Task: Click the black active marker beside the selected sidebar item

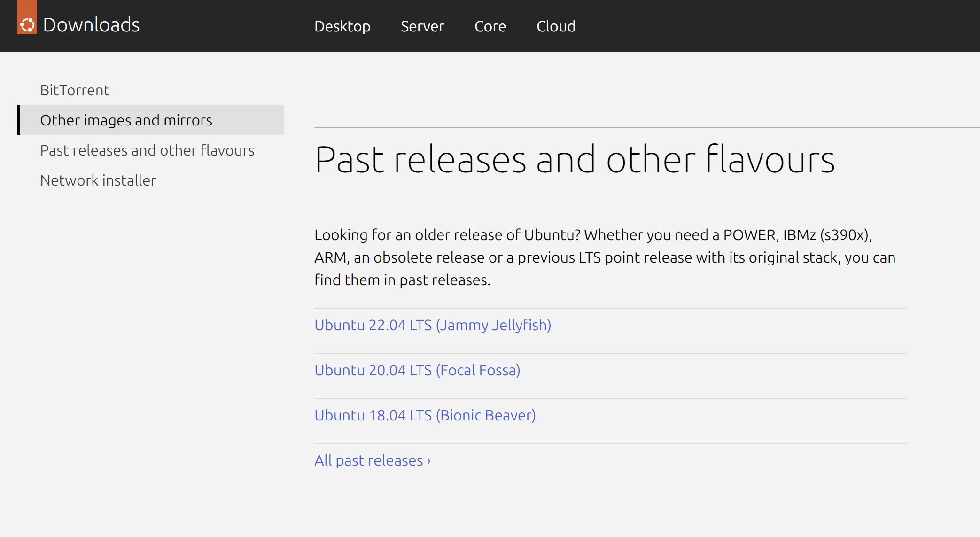Action: coord(19,120)
